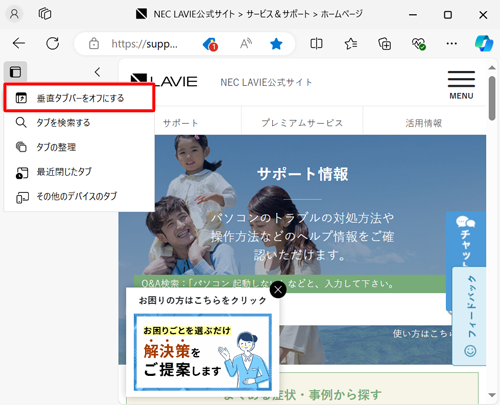Select 垂直タブバーをオフにする menu item
The height and width of the screenshot is (405, 500).
click(79, 98)
